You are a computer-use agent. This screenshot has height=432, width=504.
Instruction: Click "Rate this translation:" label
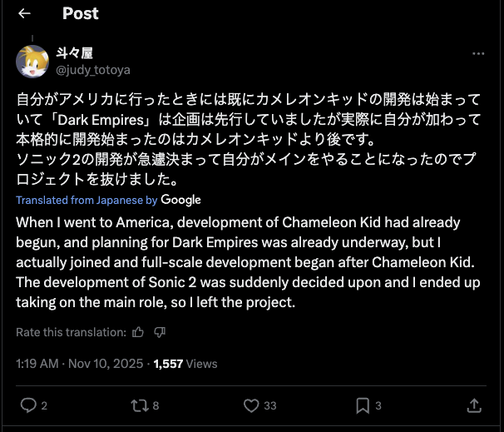(71, 332)
